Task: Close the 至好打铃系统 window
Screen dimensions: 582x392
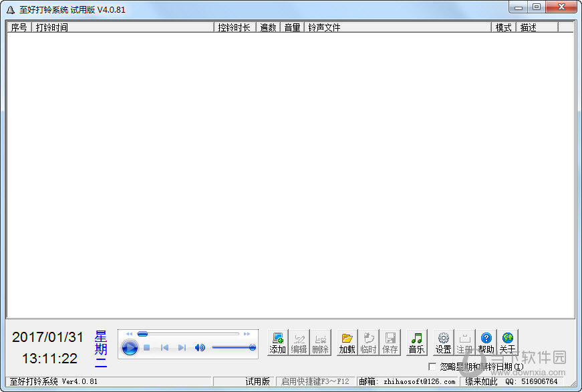Action: pos(561,7)
